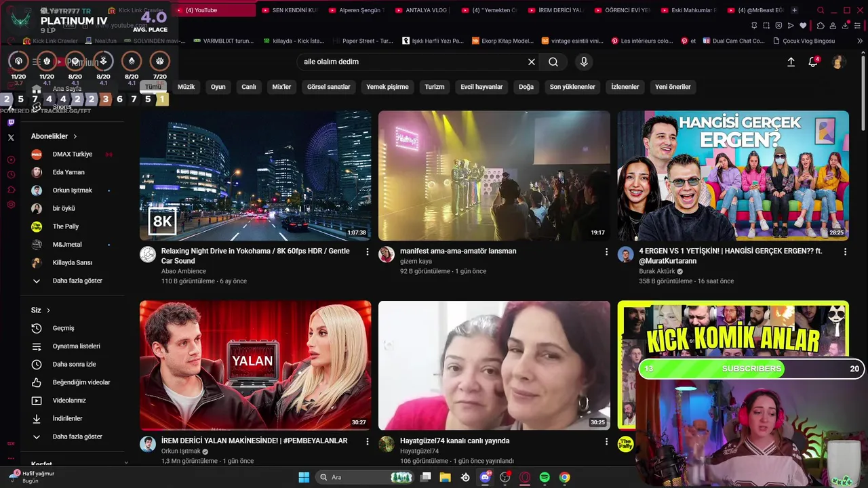Click the browser tab search magnifier icon
The height and width of the screenshot is (488, 868).
point(821,10)
